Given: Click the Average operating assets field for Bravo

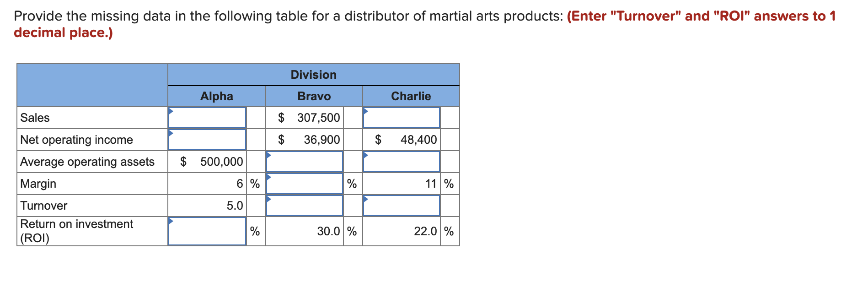Looking at the screenshot, I should pos(305,162).
